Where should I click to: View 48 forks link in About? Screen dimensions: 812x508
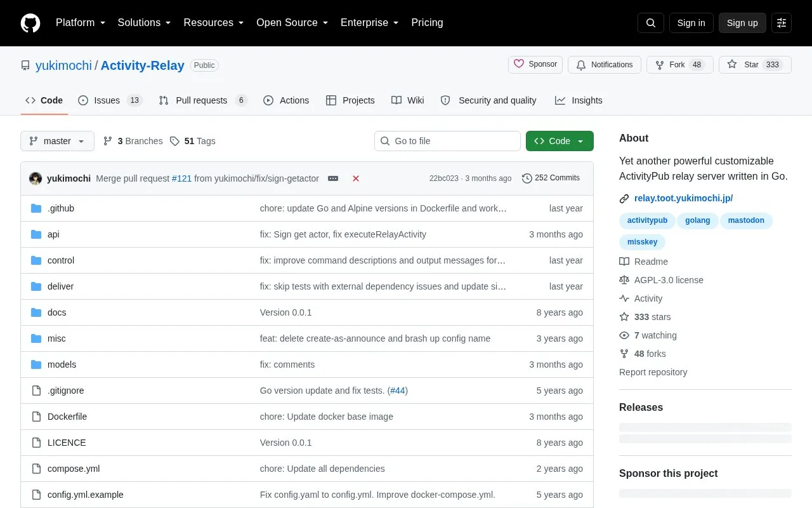643,354
